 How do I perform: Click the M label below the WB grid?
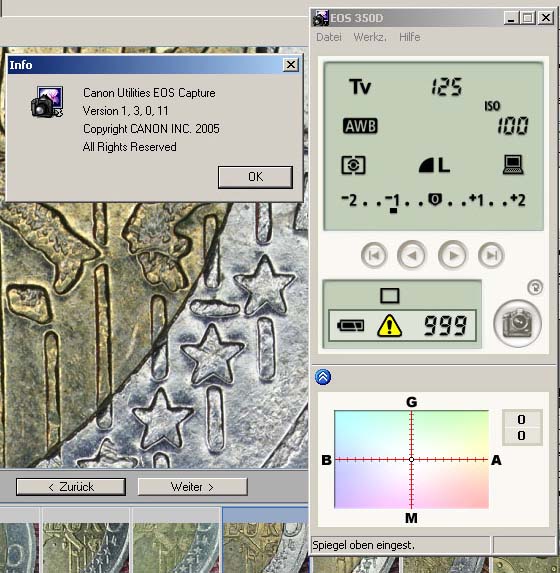click(x=411, y=518)
